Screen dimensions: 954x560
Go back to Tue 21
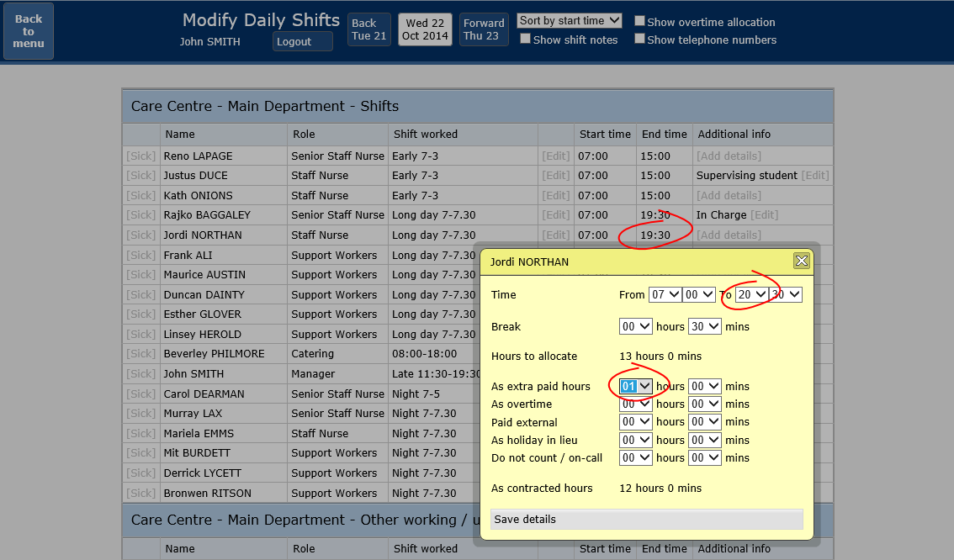(369, 29)
